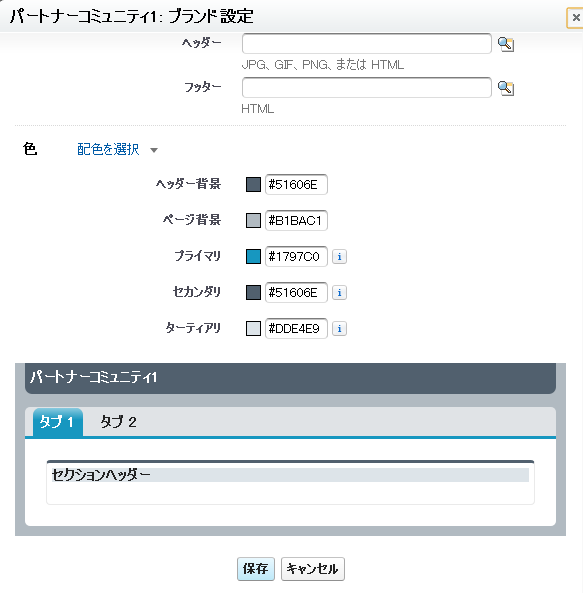Screen dimensions: 583x593
Task: Edit the ページ背景 hex value #B1BAC1
Action: point(296,220)
